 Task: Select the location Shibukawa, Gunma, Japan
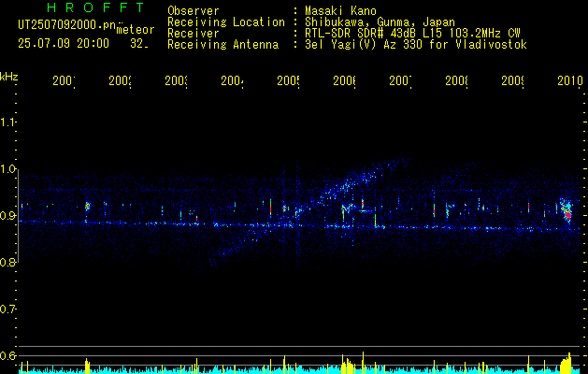click(380, 22)
